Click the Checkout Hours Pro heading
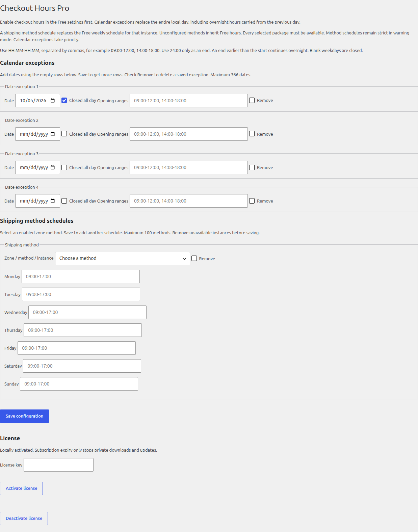 click(34, 8)
